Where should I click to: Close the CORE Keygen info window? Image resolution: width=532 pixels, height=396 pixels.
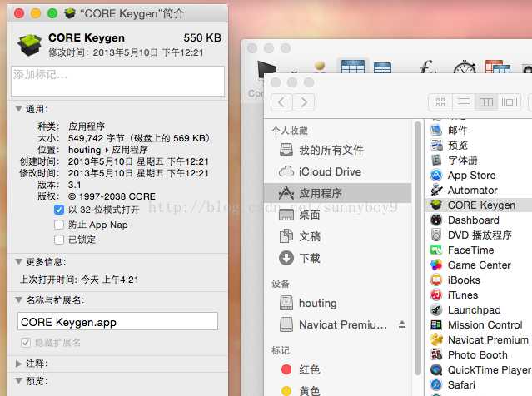pos(19,13)
